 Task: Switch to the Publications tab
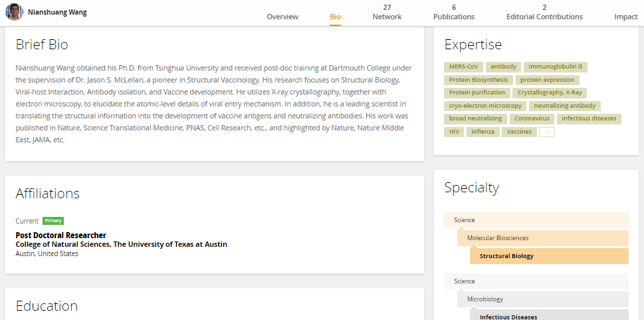(x=454, y=12)
